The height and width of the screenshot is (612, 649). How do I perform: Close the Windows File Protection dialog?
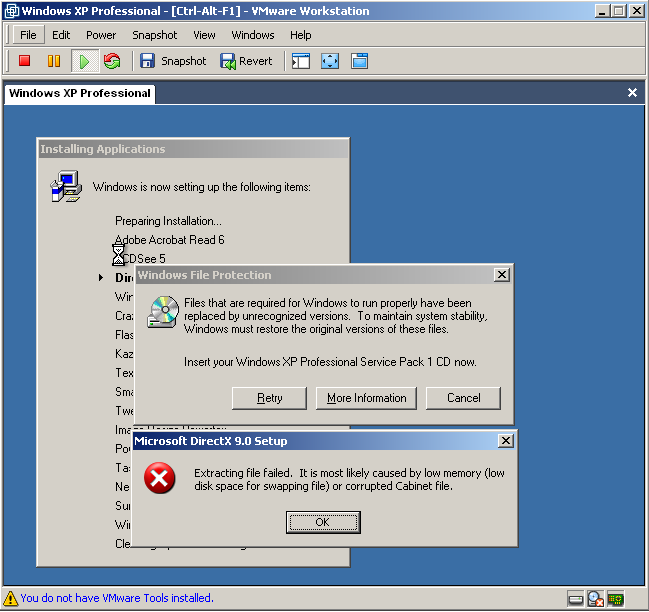502,274
